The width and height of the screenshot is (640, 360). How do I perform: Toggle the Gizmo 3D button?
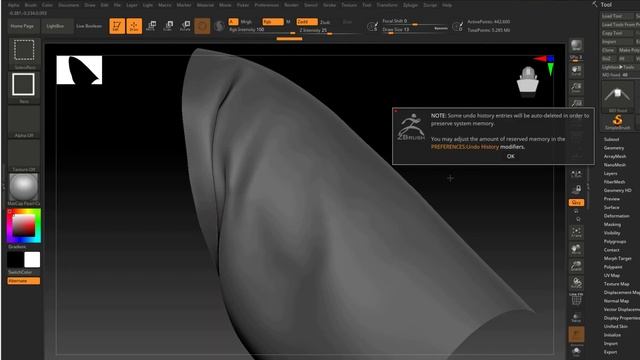point(202,26)
